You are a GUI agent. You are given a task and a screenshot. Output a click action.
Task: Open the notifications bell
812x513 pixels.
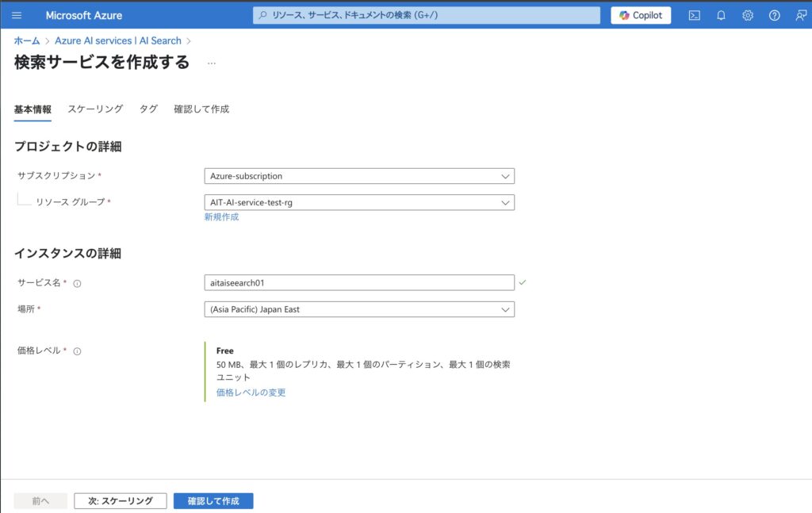[721, 16]
